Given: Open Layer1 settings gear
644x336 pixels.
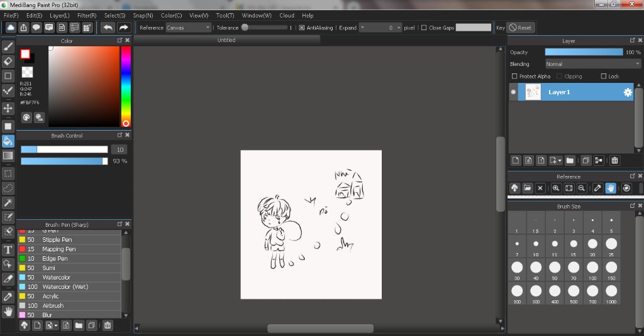Looking at the screenshot, I should tap(628, 92).
